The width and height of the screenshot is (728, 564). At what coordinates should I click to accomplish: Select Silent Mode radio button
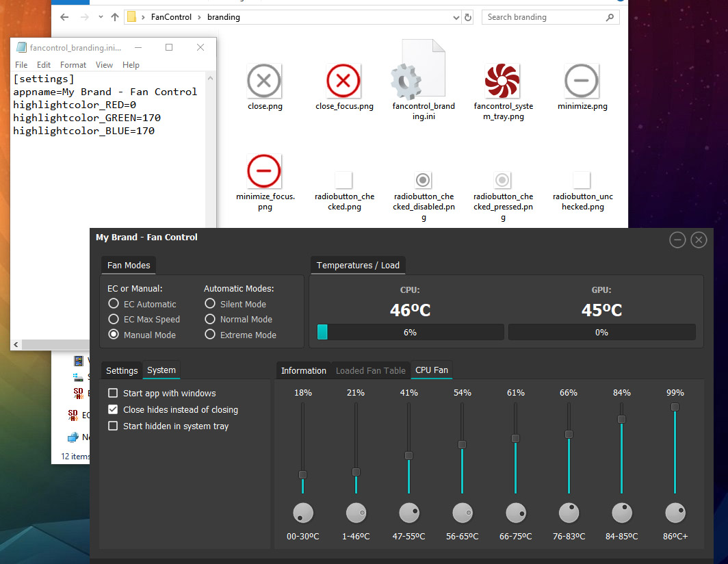tap(210, 304)
